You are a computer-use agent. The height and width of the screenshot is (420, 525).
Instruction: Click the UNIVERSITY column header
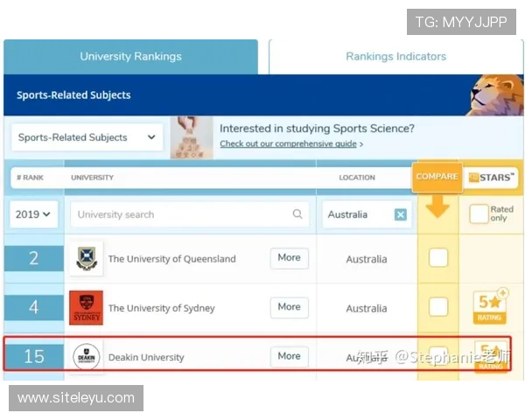93,178
